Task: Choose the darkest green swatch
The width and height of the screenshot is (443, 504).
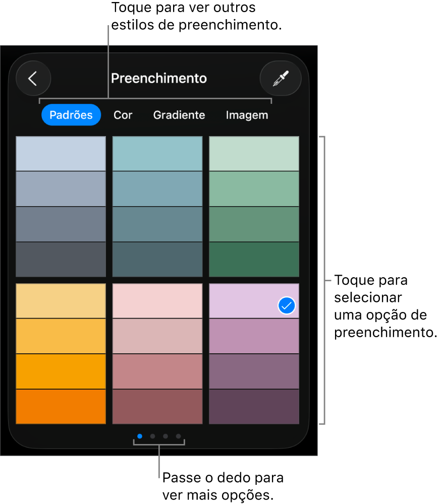Action: point(254,259)
